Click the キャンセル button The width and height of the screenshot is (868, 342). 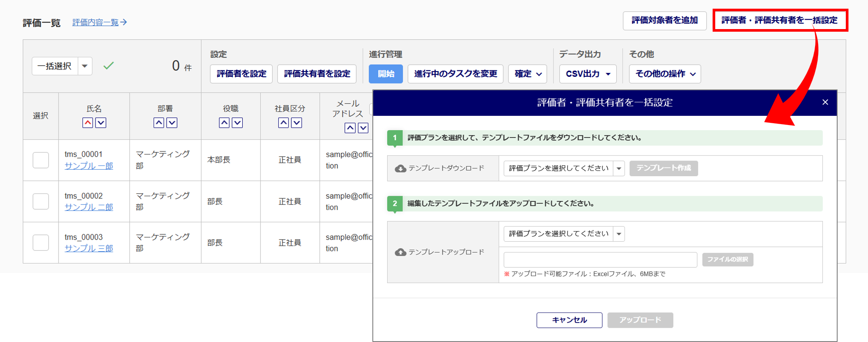(x=569, y=320)
